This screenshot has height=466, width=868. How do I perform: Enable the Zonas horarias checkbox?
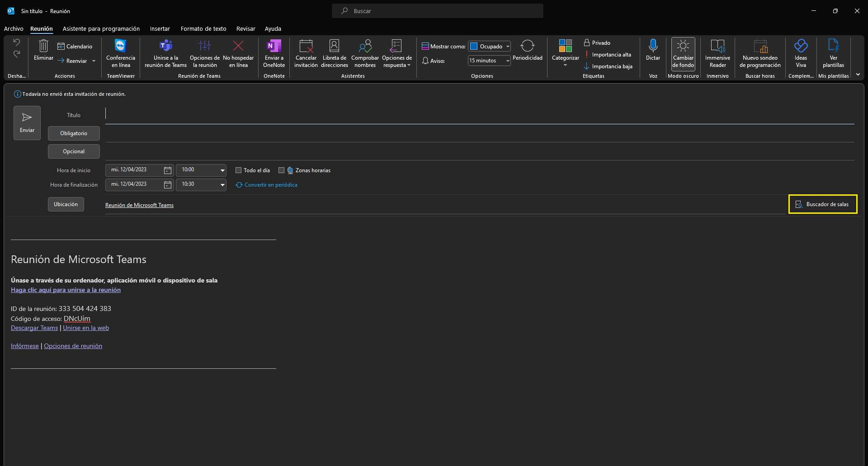[281, 170]
